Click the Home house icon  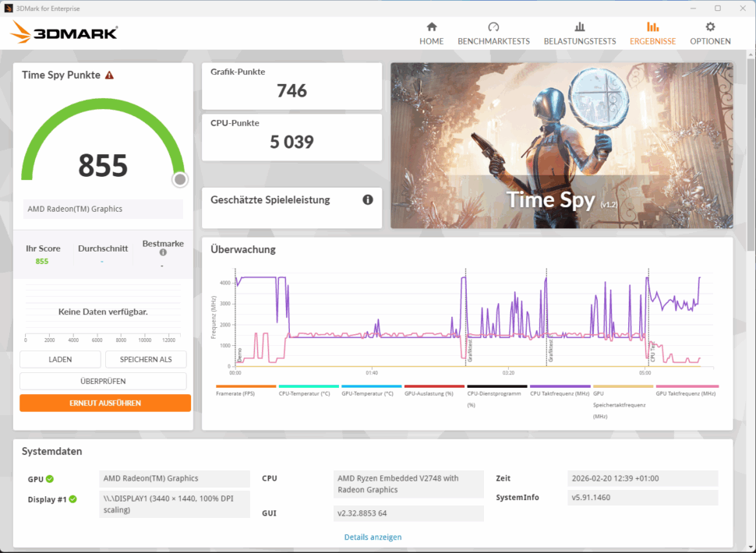(431, 27)
